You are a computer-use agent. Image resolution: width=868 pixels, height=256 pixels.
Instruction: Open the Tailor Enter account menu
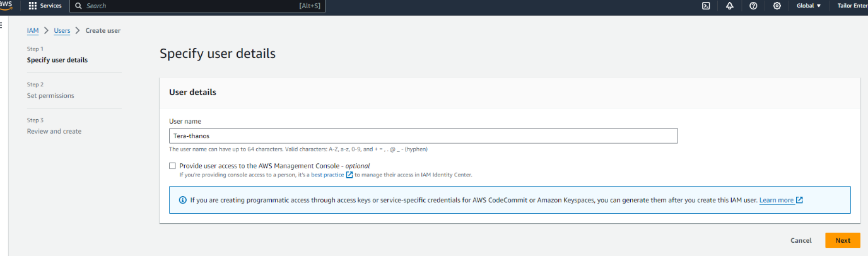(852, 6)
